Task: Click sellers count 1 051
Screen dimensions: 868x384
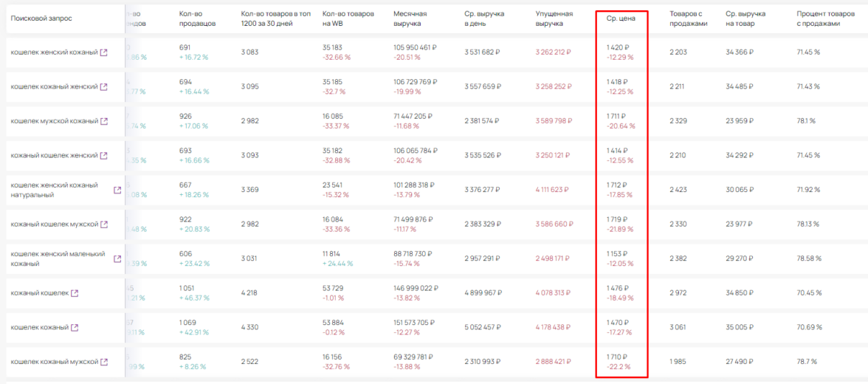Action: pos(188,289)
